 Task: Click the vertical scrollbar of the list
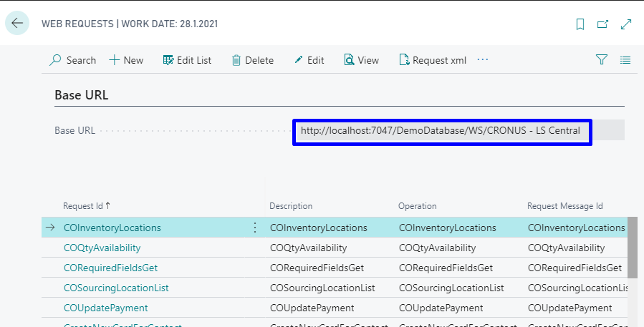pos(633,247)
